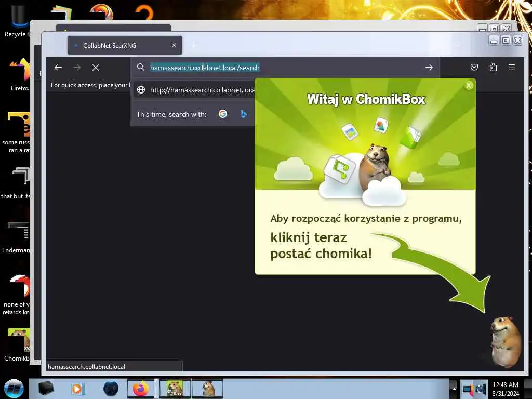The height and width of the screenshot is (399, 532).
Task: Click the 'For quick access' bookmarks hint
Action: coord(90,85)
